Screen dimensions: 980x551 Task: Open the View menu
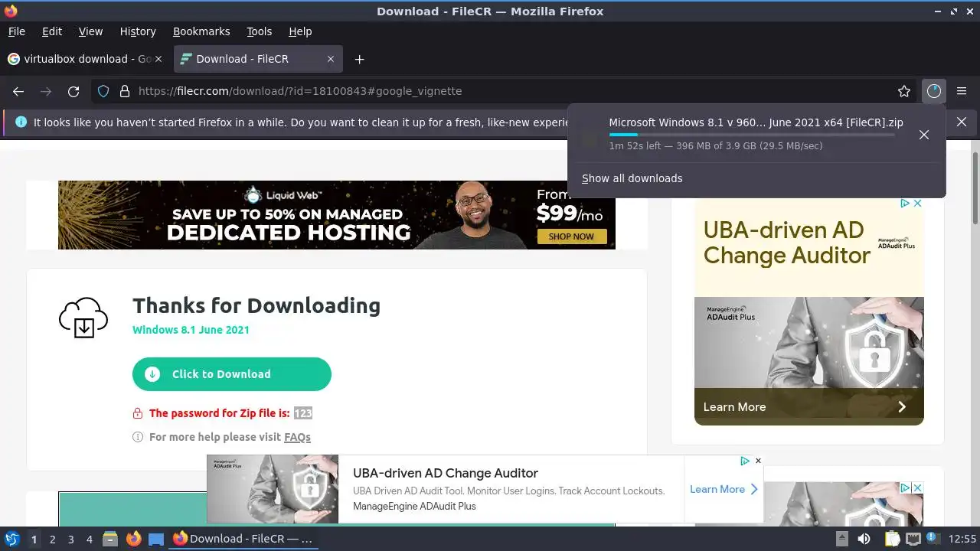tap(90, 31)
